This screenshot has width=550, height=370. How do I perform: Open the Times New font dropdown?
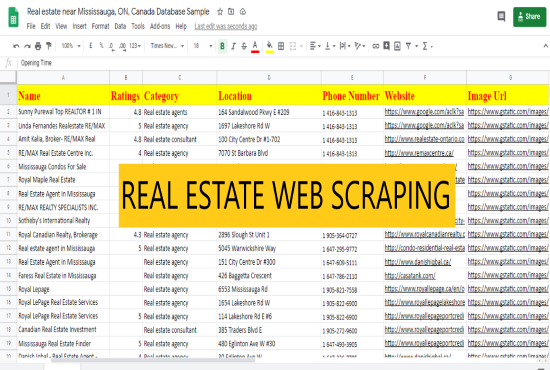[167, 46]
